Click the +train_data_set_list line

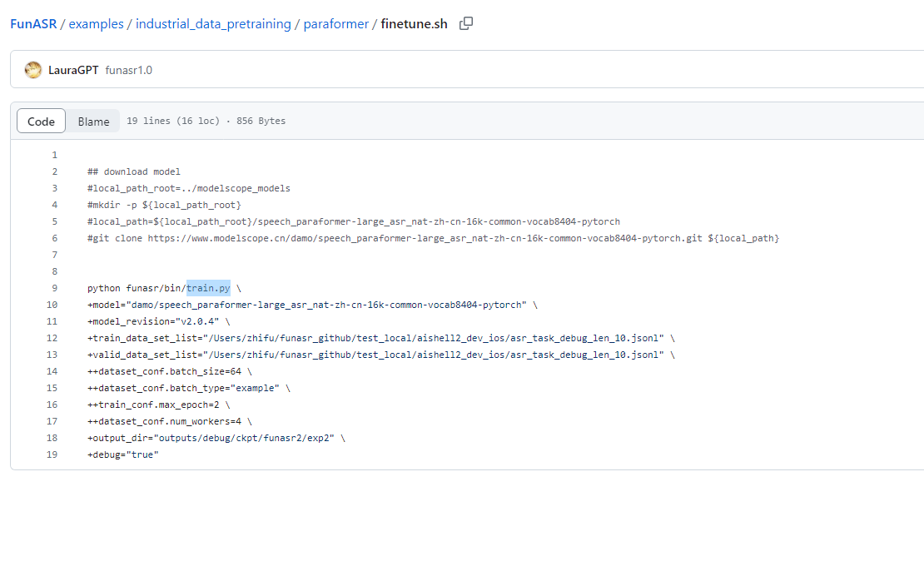pyautogui.click(x=380, y=338)
